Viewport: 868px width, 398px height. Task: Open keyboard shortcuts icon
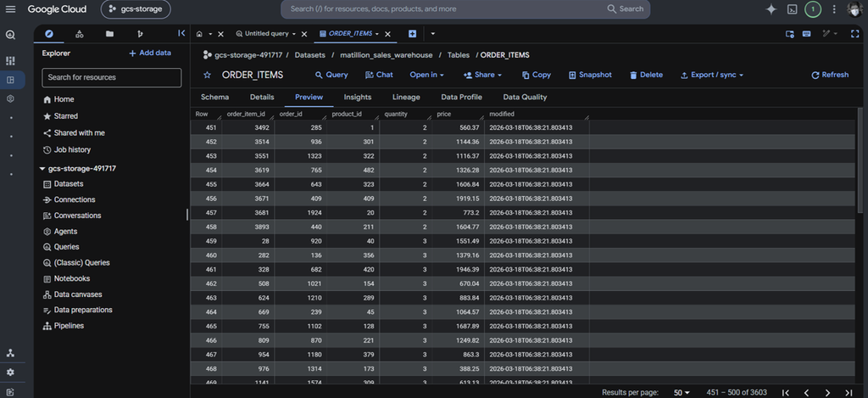pos(807,34)
